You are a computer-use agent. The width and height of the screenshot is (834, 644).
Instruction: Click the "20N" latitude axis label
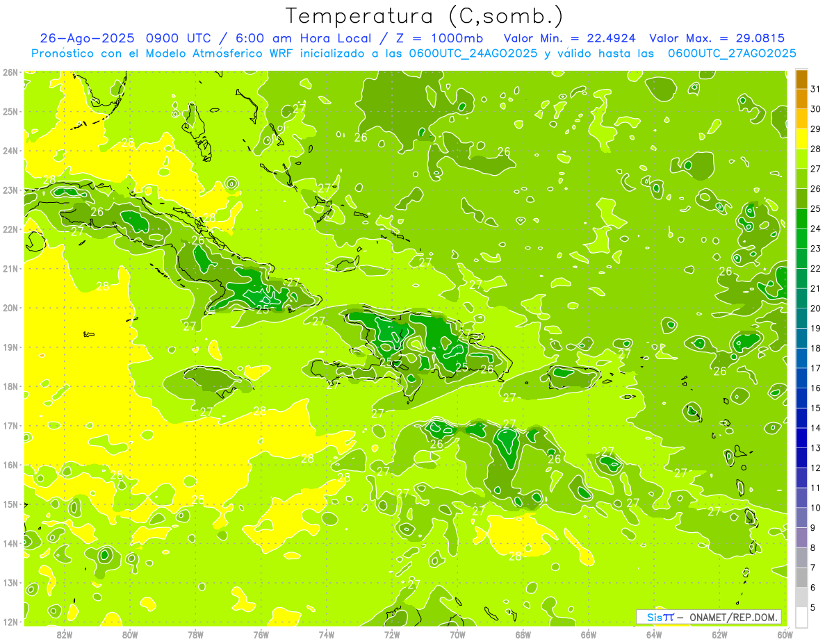(x=10, y=308)
